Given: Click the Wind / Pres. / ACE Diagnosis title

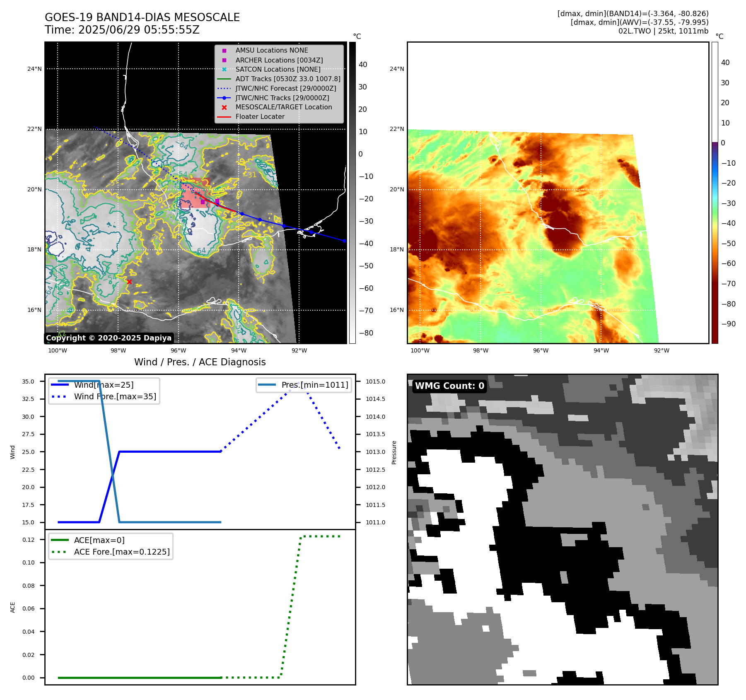Looking at the screenshot, I should 200,362.
